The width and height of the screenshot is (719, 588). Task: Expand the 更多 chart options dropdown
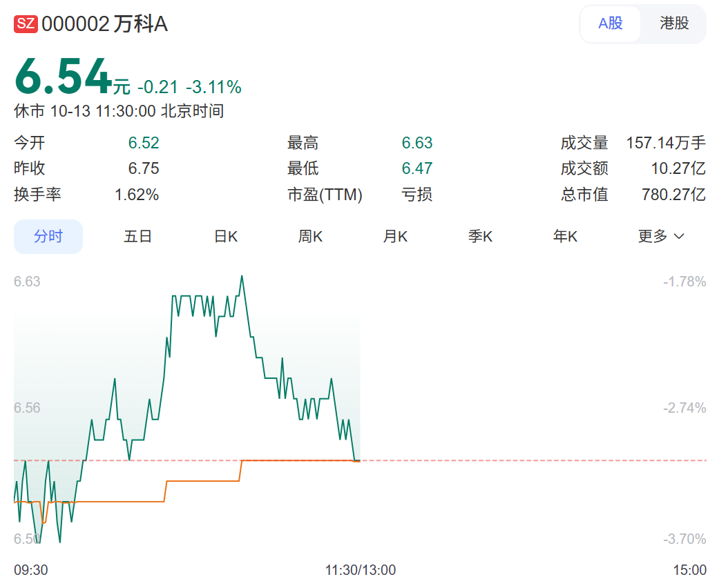point(652,236)
